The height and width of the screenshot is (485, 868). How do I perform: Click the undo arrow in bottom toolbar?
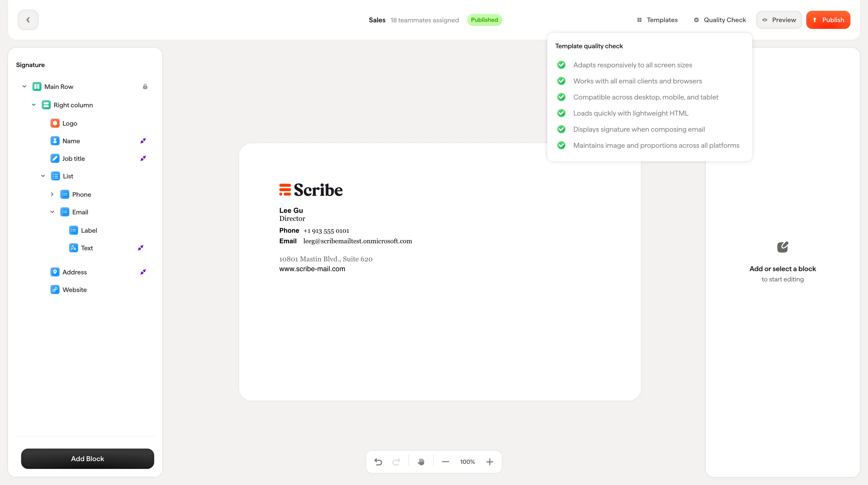[378, 462]
